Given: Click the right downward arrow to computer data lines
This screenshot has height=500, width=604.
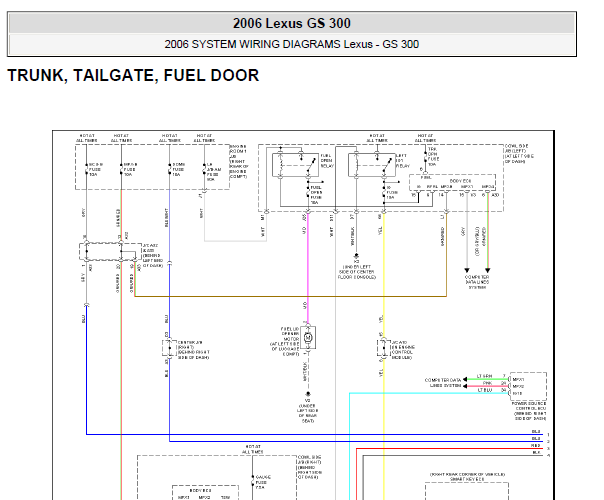Looking at the screenshot, I should (488, 270).
